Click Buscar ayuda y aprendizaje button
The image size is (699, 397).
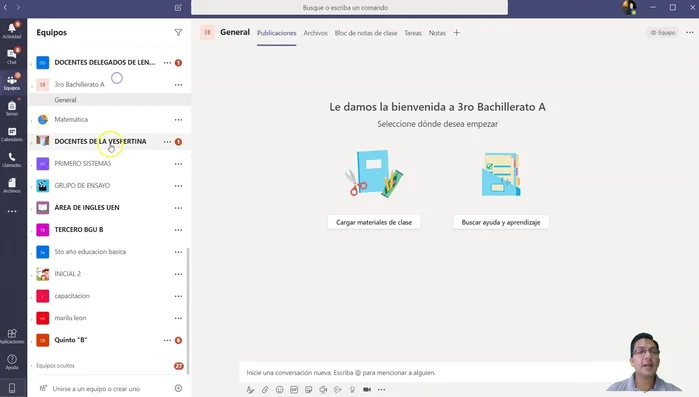(501, 222)
